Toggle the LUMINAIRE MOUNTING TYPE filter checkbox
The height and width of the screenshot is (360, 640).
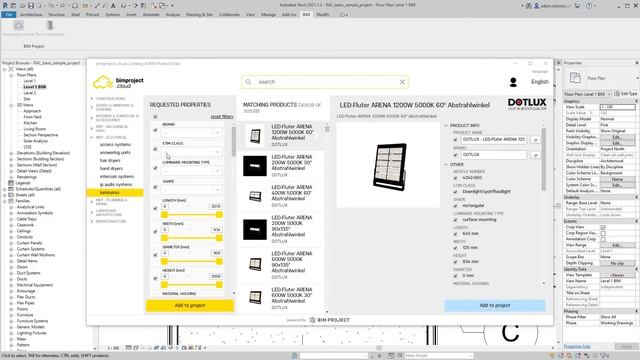click(x=155, y=168)
